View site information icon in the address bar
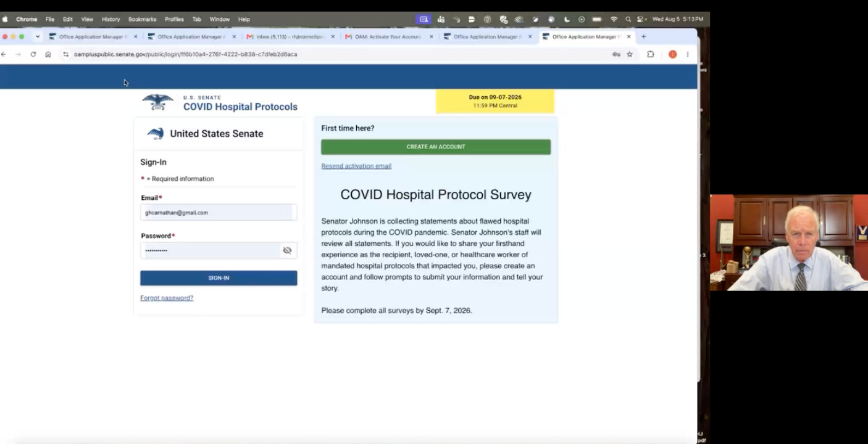Image resolution: width=868 pixels, height=444 pixels. (66, 54)
